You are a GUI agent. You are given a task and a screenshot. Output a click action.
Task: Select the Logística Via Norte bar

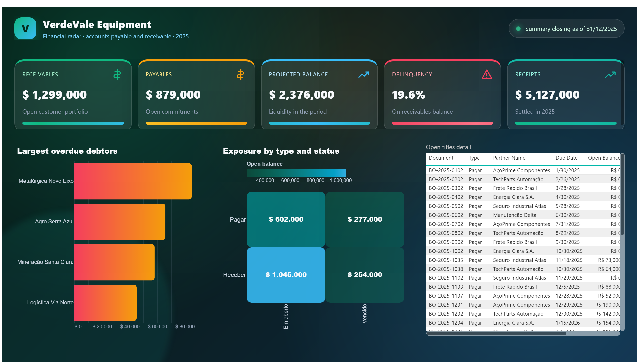coord(105,303)
